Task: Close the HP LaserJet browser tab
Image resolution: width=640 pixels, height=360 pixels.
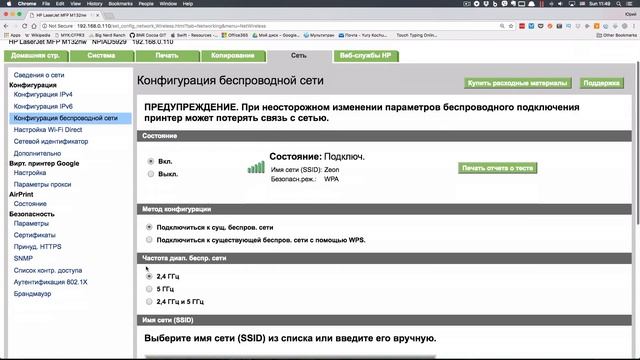Action: (x=98, y=15)
